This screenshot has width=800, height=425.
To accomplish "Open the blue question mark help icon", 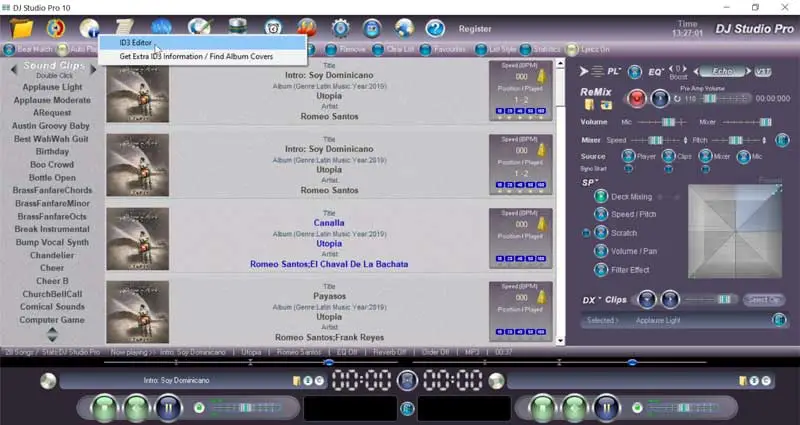I will tap(435, 29).
